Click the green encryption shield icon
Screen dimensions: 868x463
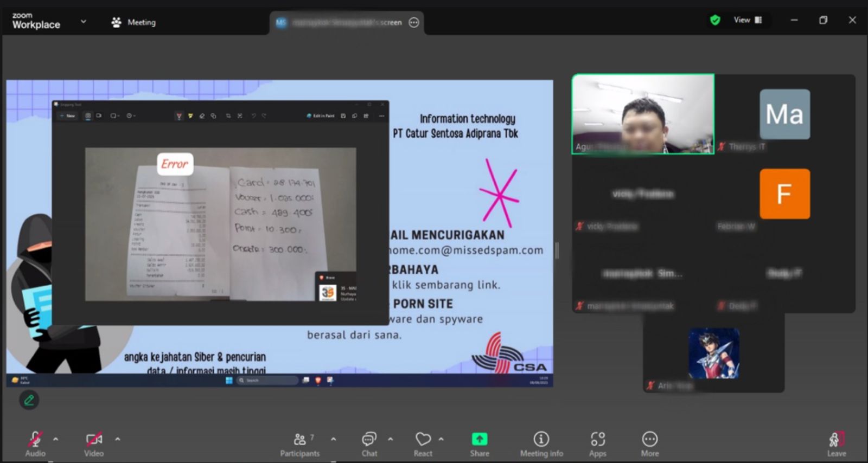pos(715,20)
